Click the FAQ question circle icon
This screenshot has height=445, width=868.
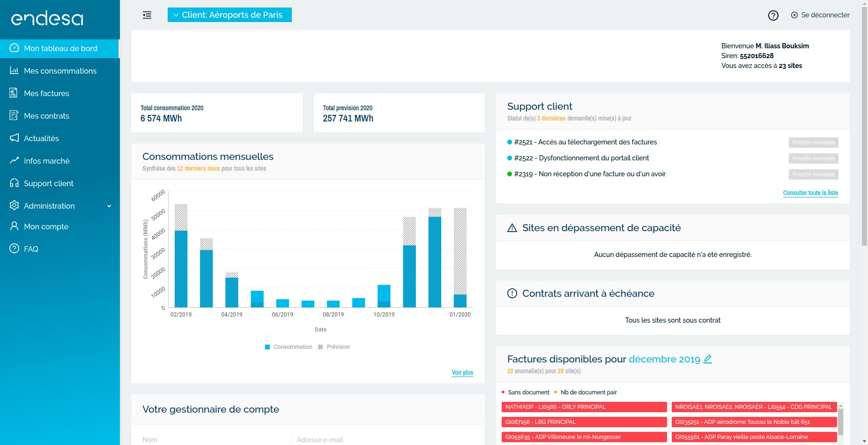[x=14, y=249]
